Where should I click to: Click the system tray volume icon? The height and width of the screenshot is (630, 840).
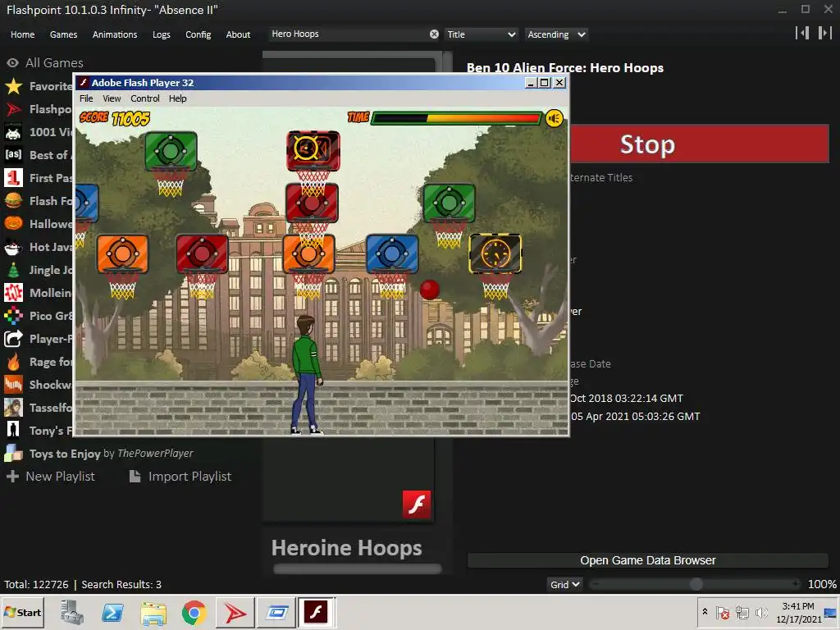761,612
